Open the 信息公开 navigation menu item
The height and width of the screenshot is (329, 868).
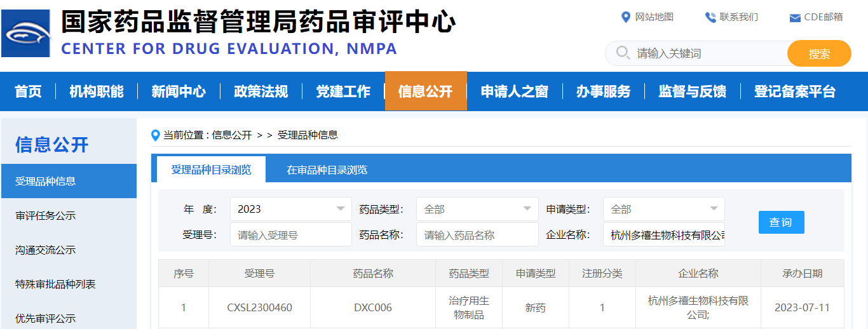coord(425,91)
